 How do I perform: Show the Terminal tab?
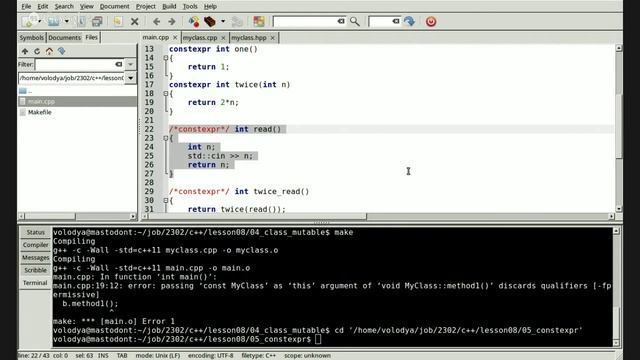tap(36, 283)
